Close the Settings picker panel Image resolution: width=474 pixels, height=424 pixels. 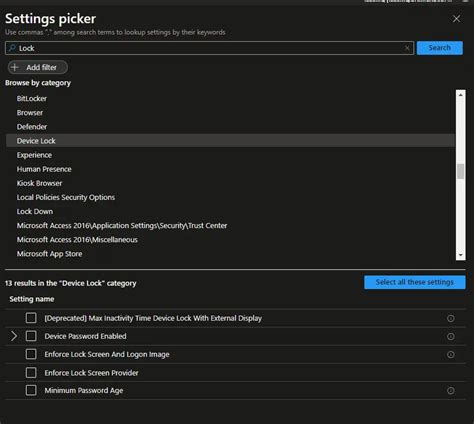(456, 19)
